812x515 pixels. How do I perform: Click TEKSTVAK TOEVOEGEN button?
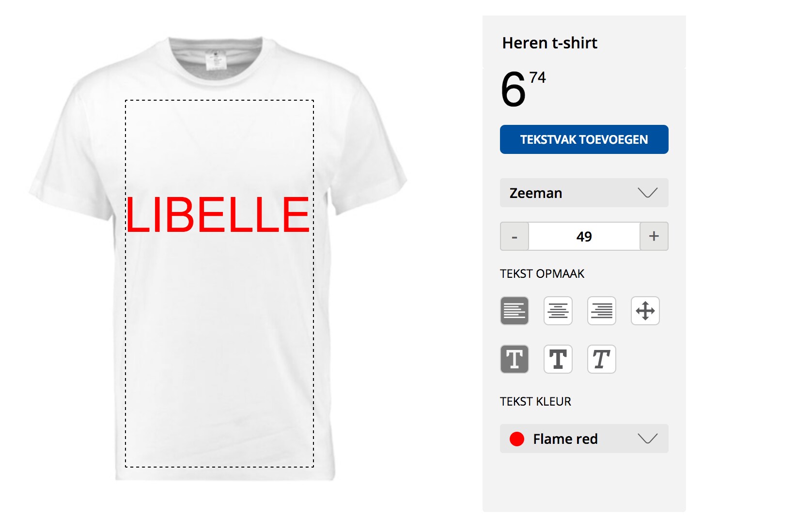584,139
